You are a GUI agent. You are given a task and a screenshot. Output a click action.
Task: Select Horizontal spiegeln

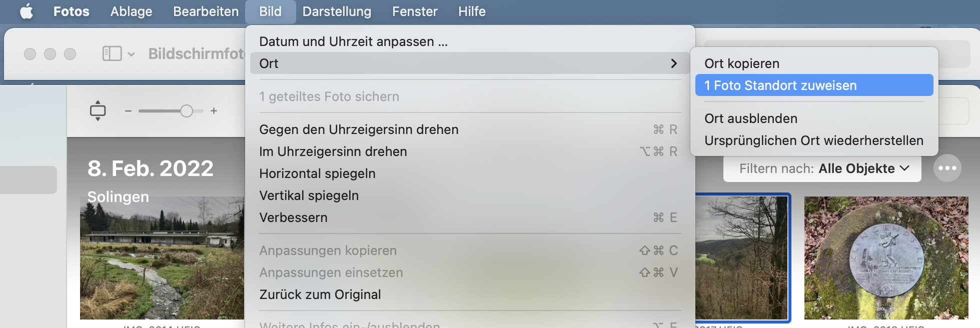click(317, 173)
